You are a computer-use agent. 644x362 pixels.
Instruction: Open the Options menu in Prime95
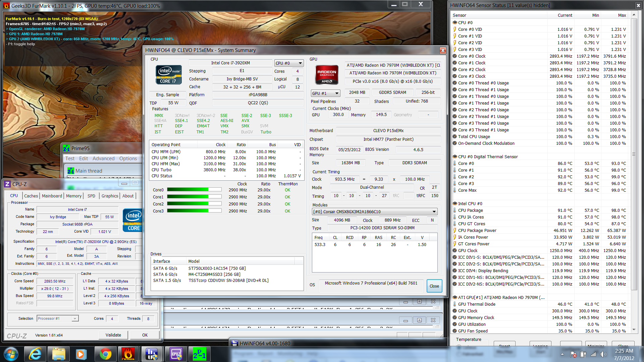click(128, 159)
